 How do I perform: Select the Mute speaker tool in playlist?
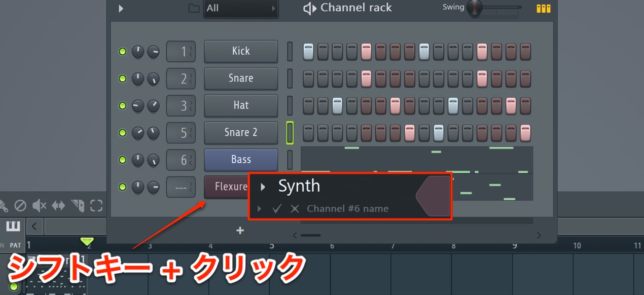pos(39,205)
